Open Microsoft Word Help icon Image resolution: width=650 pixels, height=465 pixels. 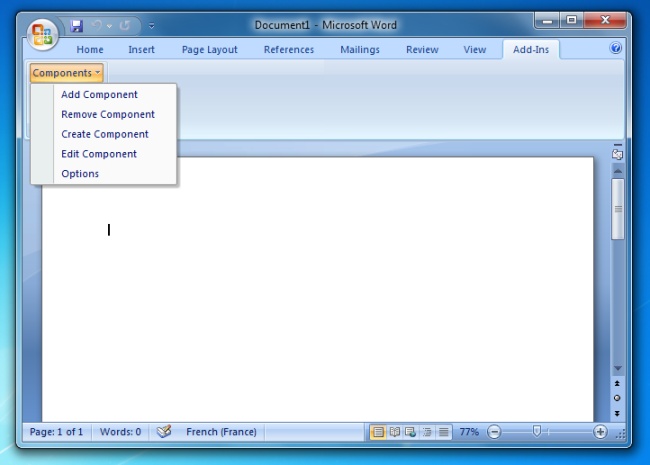(616, 48)
